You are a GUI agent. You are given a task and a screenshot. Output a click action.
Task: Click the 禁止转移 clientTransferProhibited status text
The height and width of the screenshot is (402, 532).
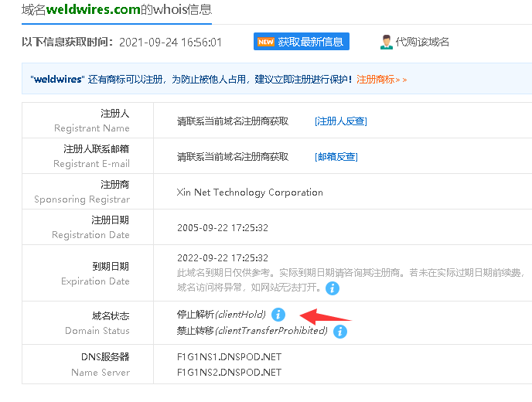pyautogui.click(x=251, y=331)
